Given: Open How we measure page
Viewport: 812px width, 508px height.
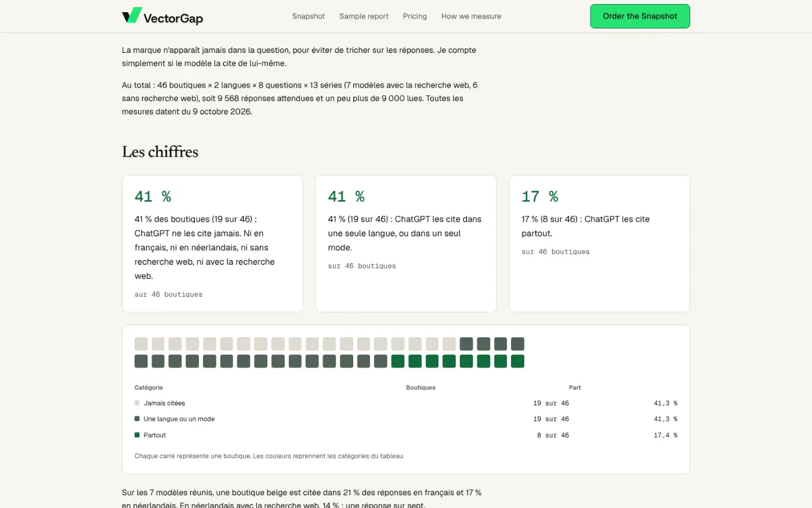Looking at the screenshot, I should 471,16.
